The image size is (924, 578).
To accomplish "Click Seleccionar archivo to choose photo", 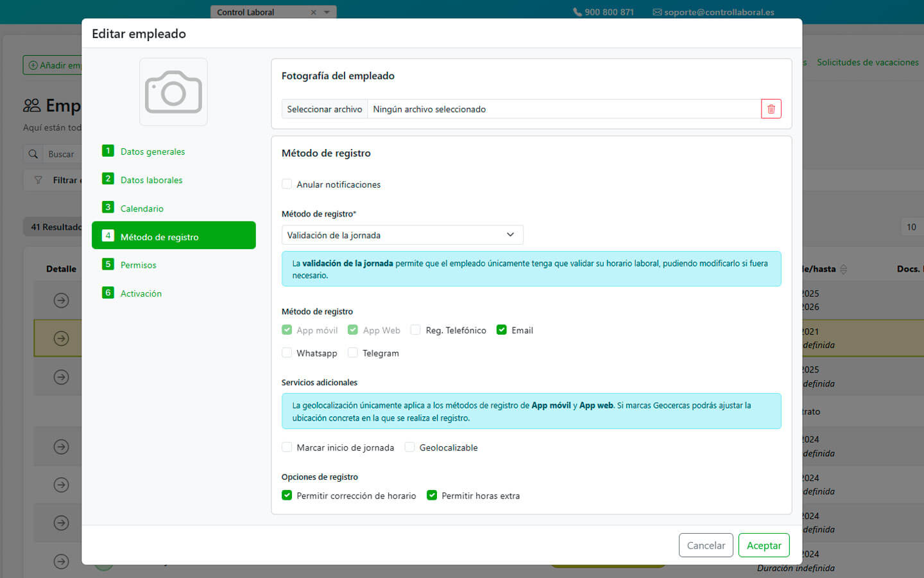I will (x=325, y=109).
